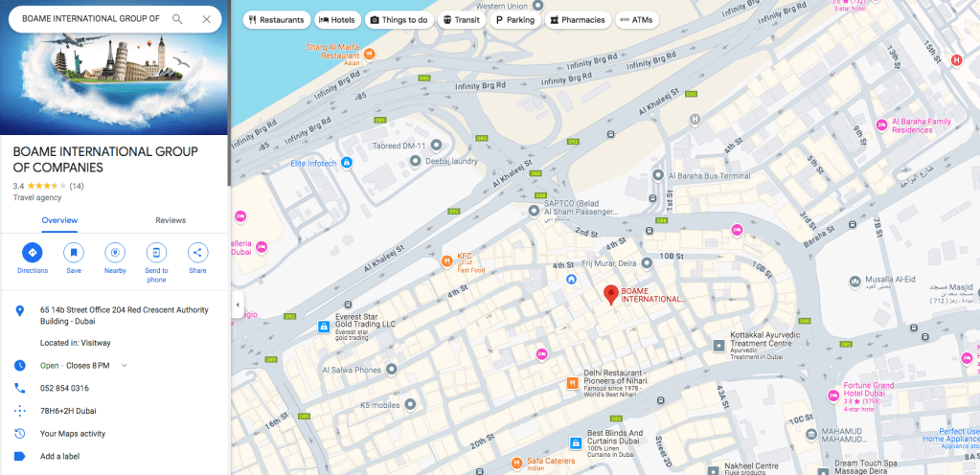Click the Directions icon button
The width and height of the screenshot is (980, 475).
coord(33,253)
